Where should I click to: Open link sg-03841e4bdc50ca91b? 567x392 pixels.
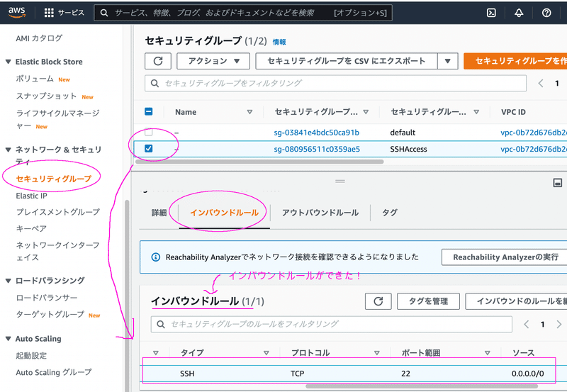(316, 133)
